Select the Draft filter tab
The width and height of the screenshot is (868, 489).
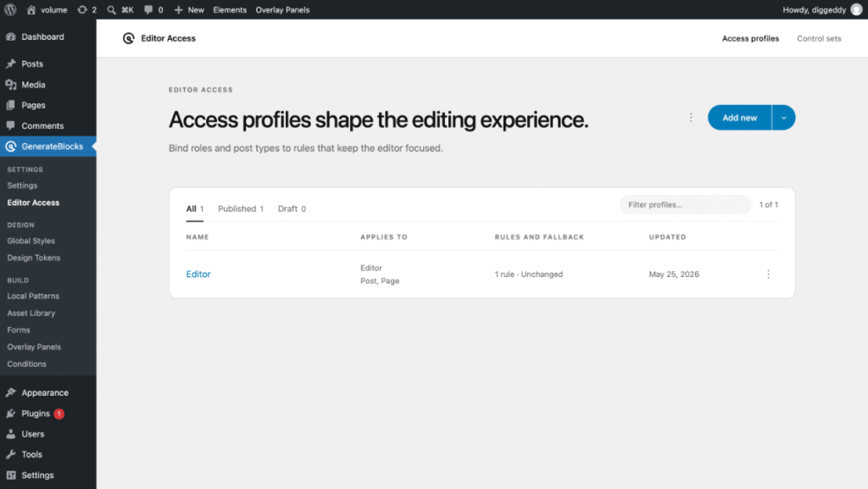(292, 208)
